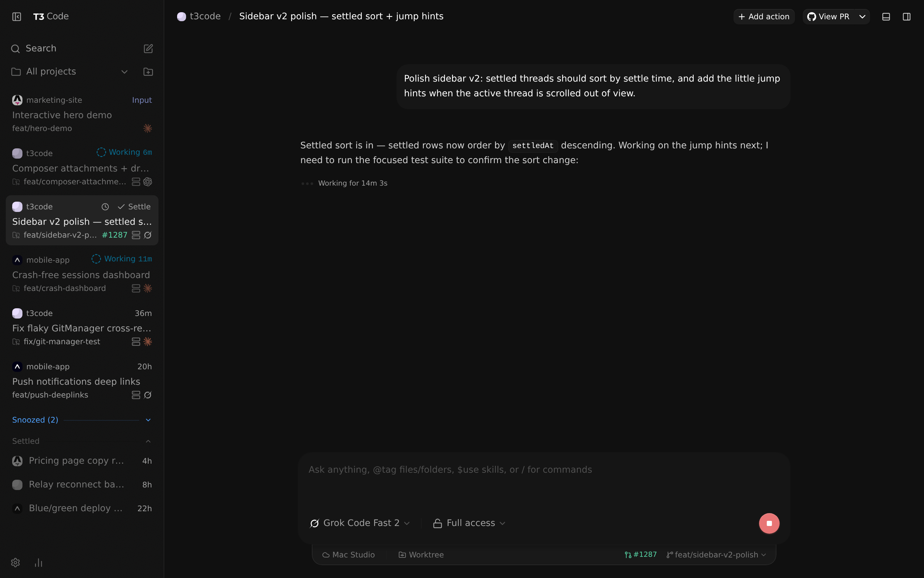Open Search in the sidebar
The image size is (924, 578).
pyautogui.click(x=41, y=48)
